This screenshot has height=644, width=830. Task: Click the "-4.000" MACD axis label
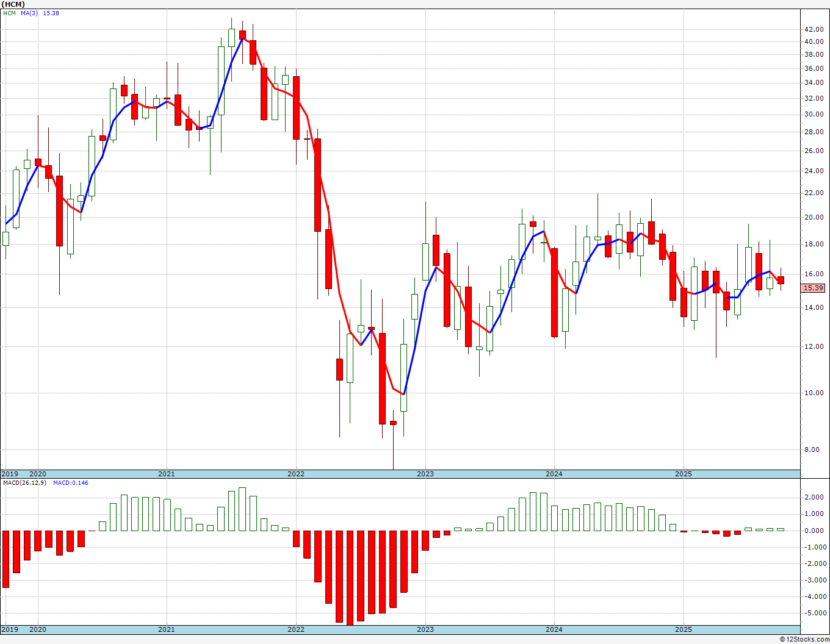(814, 596)
